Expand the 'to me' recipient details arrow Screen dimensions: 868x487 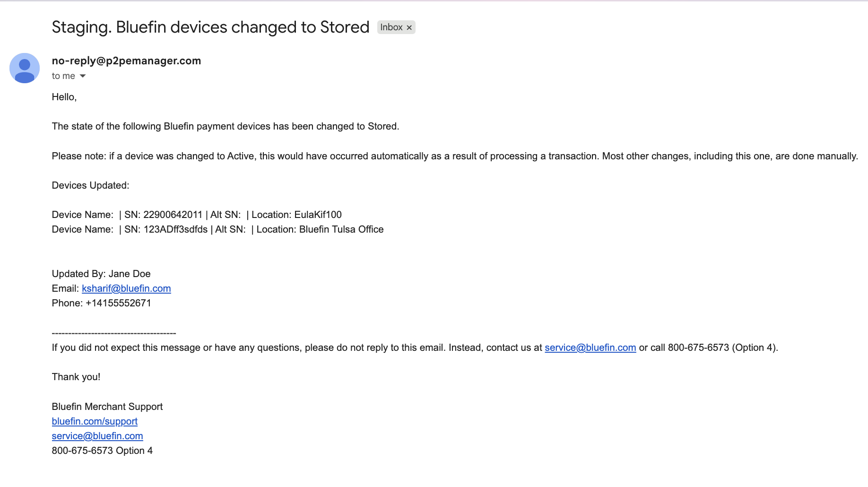(83, 76)
